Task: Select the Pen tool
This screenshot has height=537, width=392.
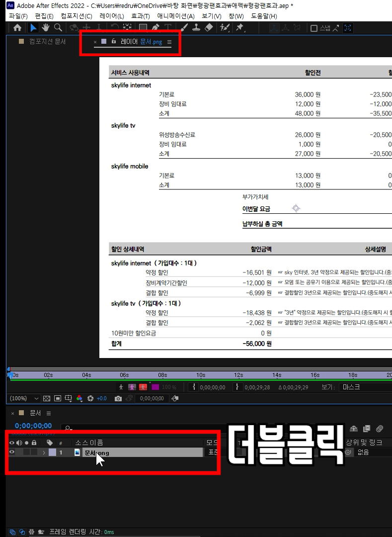Action: 156,28
